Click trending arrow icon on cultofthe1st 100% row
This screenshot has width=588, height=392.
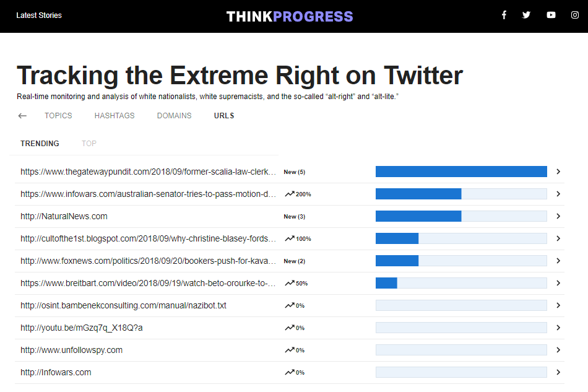(290, 238)
